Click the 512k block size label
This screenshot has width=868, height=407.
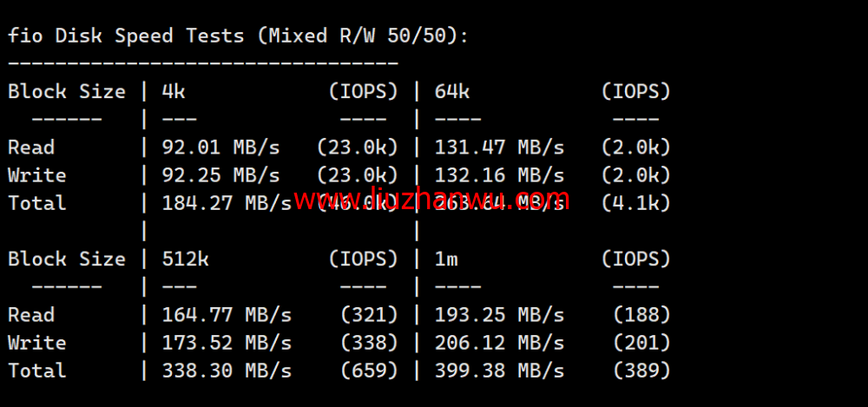[x=186, y=259]
